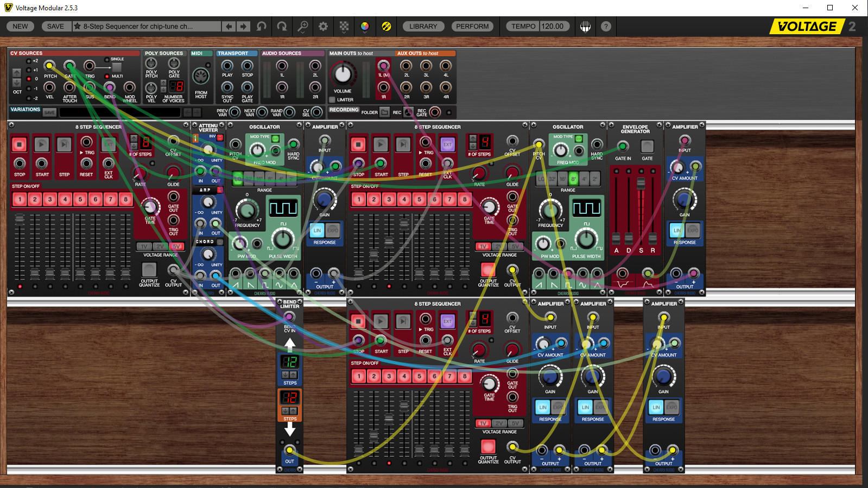Screen dimensions: 868x488
Task: Open the LIBRARY panel
Action: pyautogui.click(x=423, y=26)
